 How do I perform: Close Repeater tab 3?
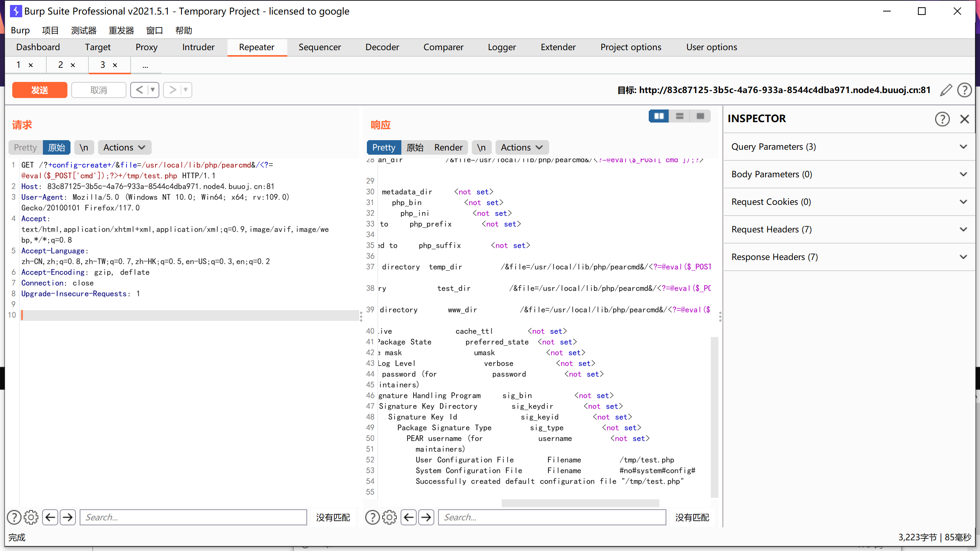tap(115, 65)
